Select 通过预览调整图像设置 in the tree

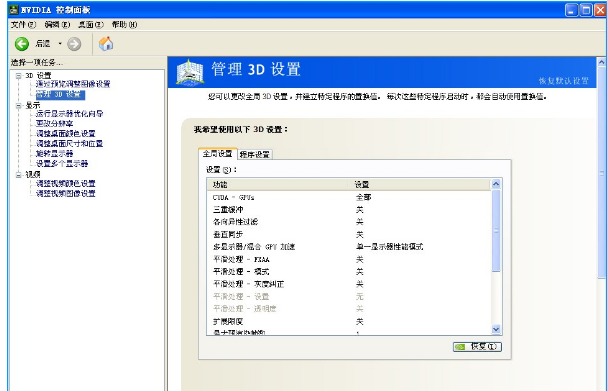[73, 84]
